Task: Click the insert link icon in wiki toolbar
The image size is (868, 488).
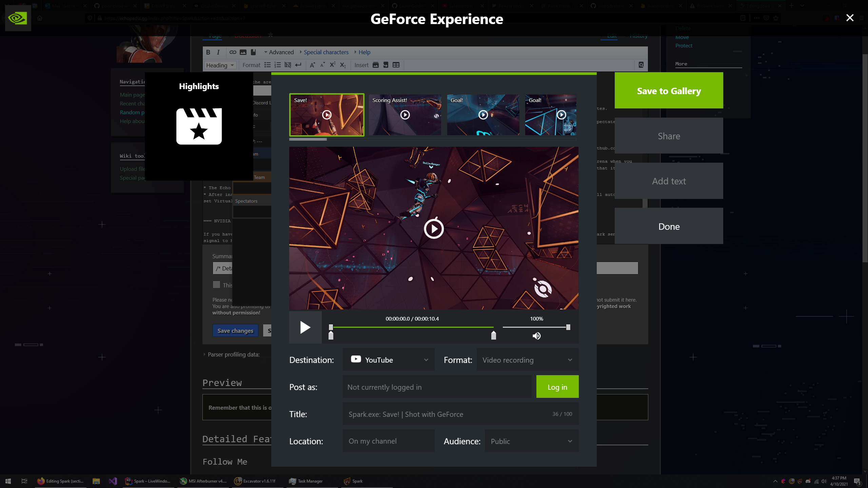Action: (233, 52)
